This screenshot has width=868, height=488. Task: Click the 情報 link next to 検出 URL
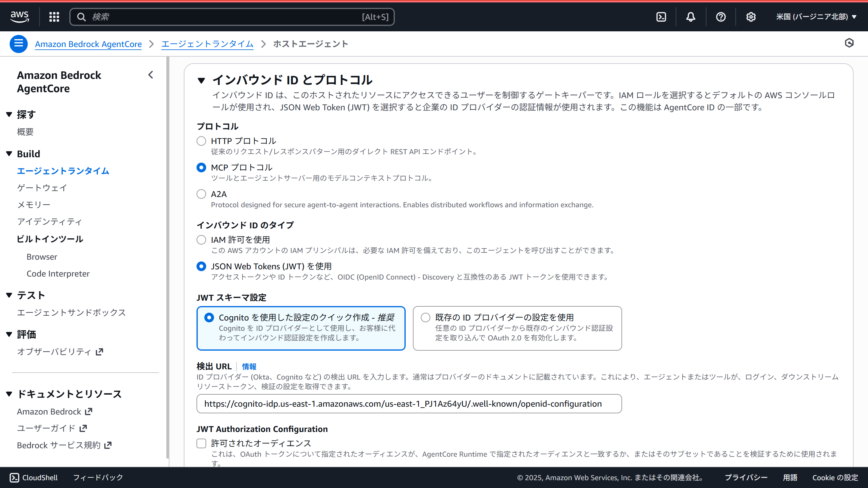[x=249, y=366]
